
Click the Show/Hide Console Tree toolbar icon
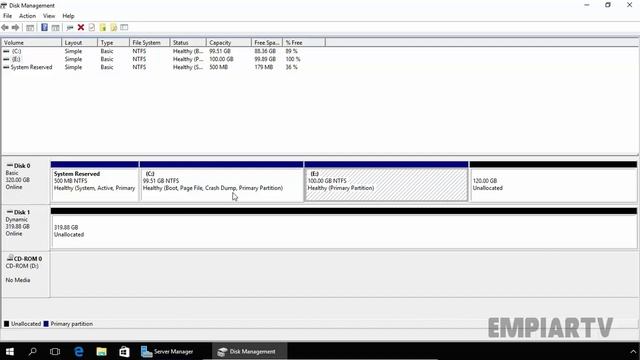30,27
